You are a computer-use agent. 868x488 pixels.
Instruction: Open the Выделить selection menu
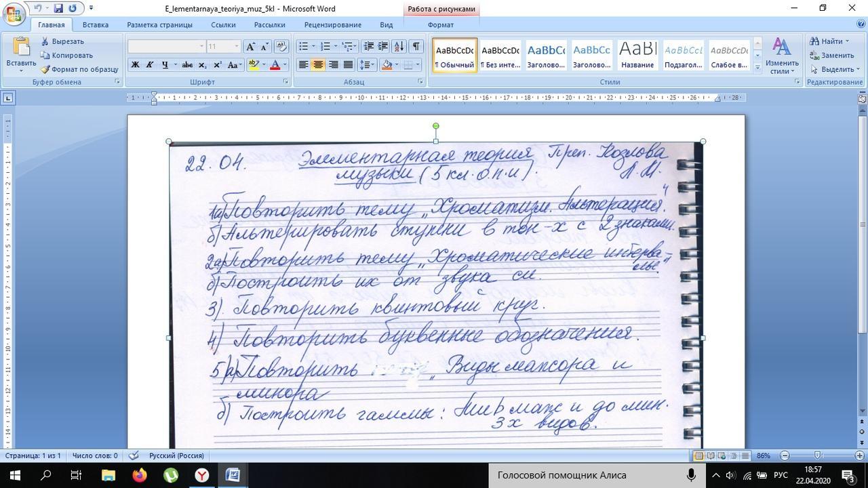click(835, 69)
